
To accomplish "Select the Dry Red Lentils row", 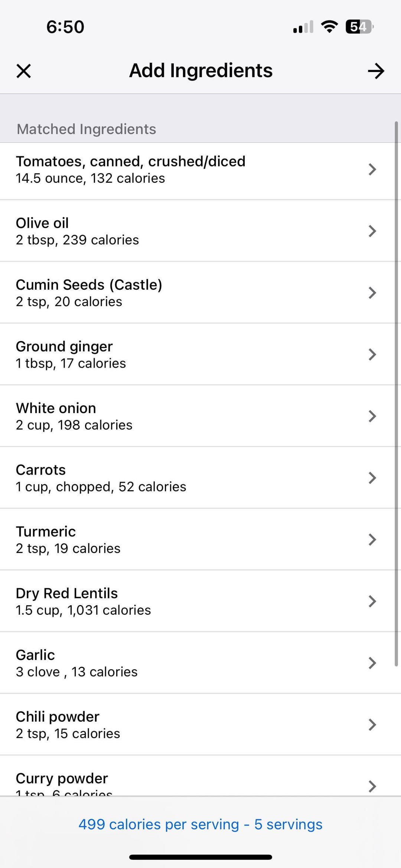I will pyautogui.click(x=186, y=601).
